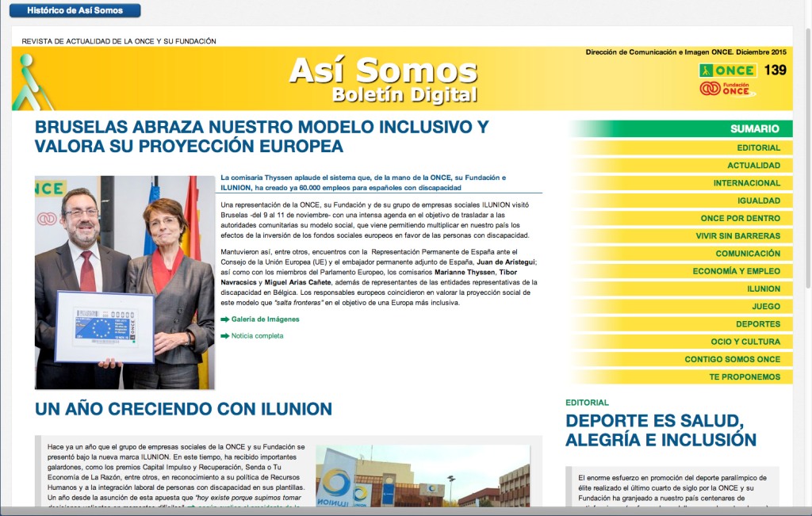Open JUEGO section
Screen dimensions: 812x516
click(x=681, y=307)
